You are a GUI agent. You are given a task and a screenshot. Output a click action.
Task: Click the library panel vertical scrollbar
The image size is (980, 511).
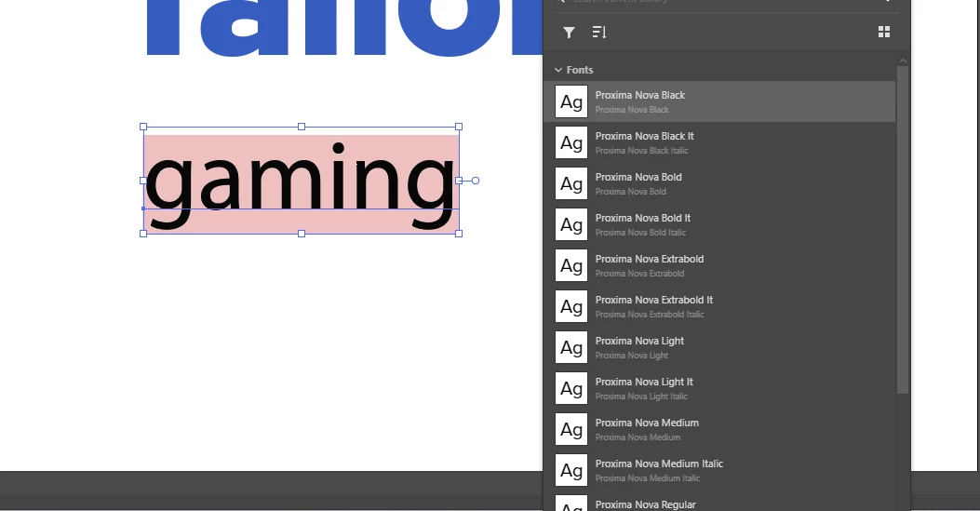click(903, 229)
